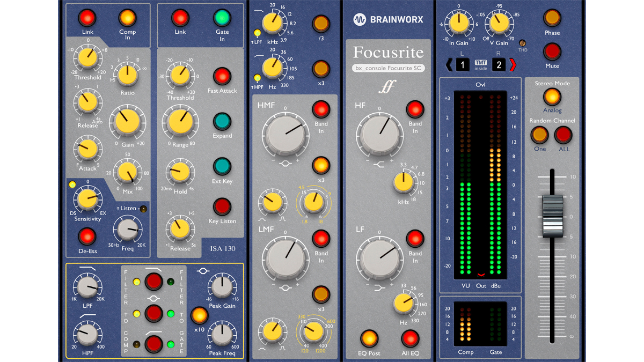Toggle the x10 peak frequency button
644x362 pixels.
point(199,315)
